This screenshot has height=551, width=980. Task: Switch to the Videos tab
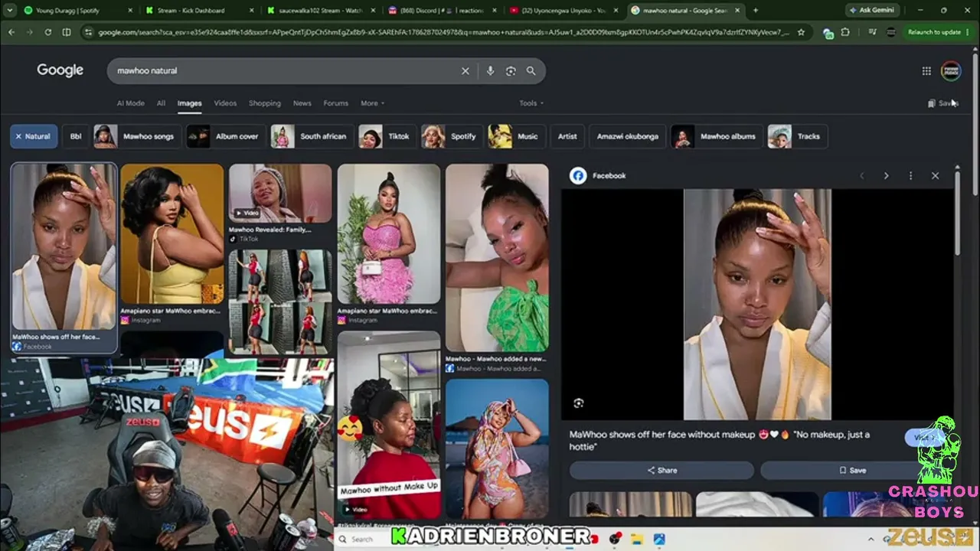(x=225, y=103)
